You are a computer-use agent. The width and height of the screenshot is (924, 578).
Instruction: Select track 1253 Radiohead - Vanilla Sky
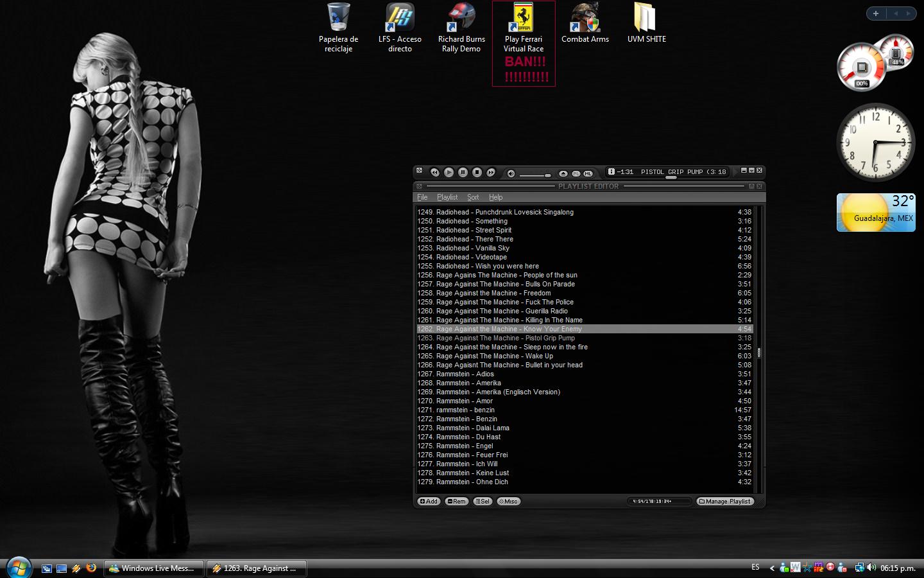tap(584, 248)
